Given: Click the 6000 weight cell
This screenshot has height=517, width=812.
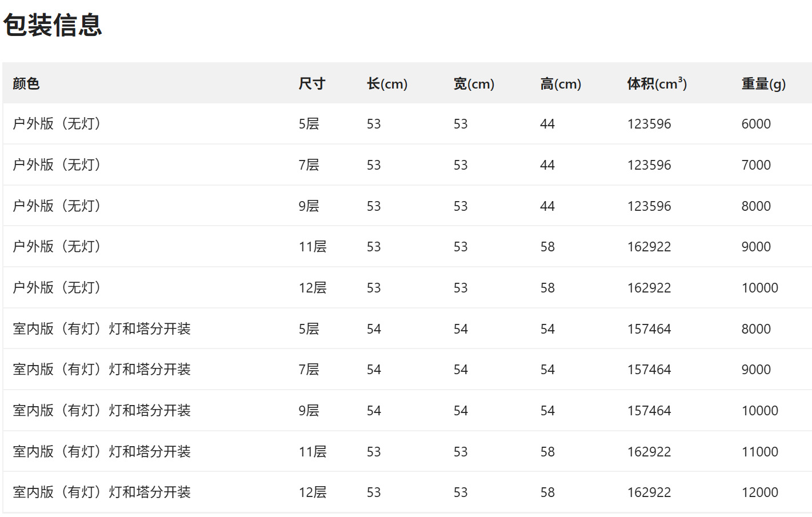Looking at the screenshot, I should tap(756, 124).
